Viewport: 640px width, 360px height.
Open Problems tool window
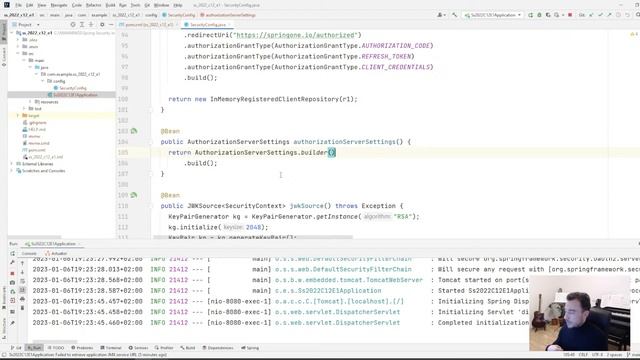82,348
